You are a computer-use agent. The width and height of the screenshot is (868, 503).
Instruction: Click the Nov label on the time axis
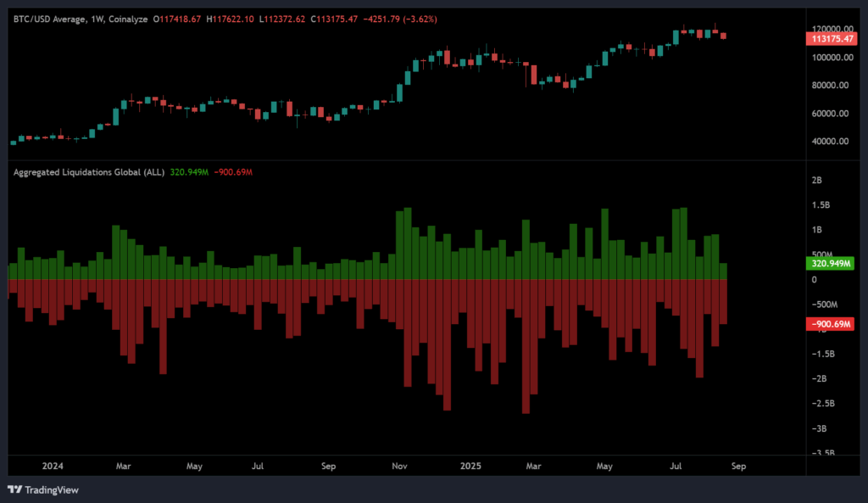point(398,466)
